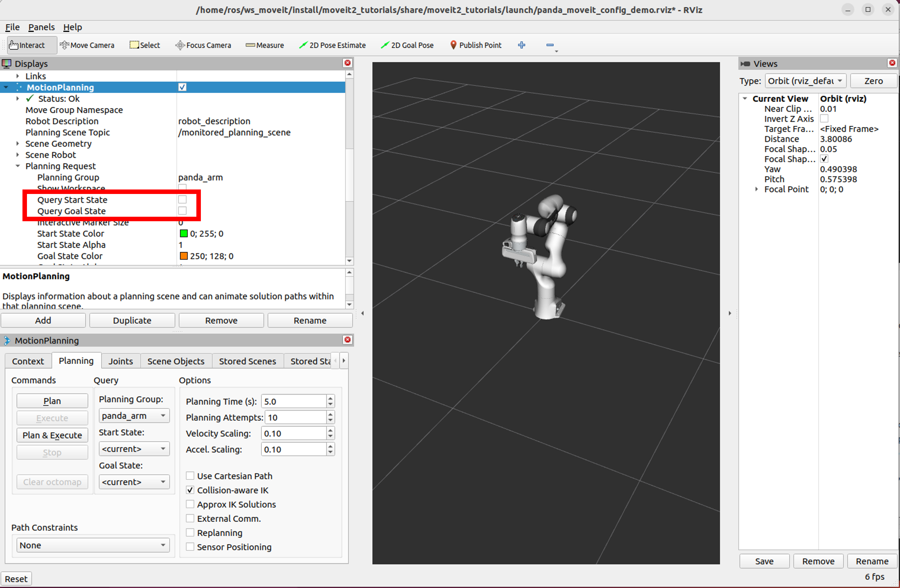Click the Status Ok green checkmark

[x=30, y=99]
